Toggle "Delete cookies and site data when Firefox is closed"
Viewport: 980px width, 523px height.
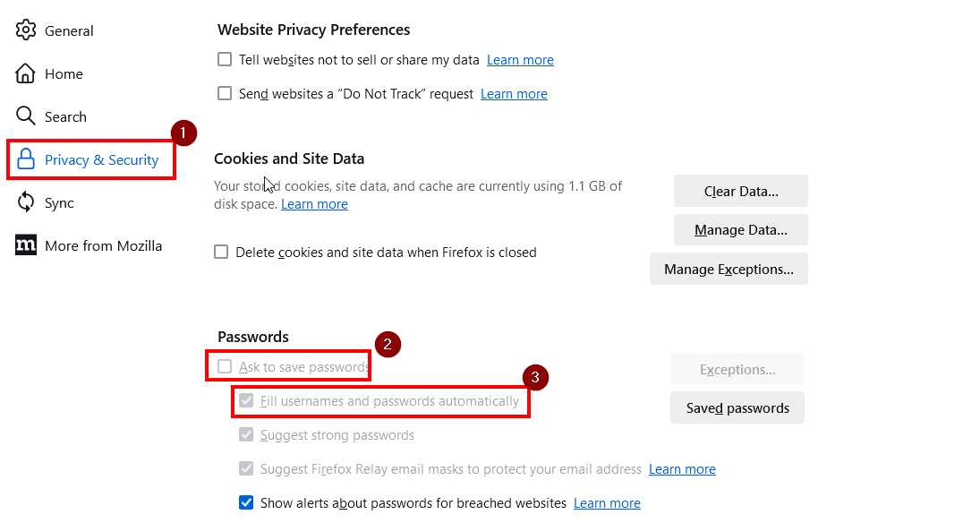(221, 253)
